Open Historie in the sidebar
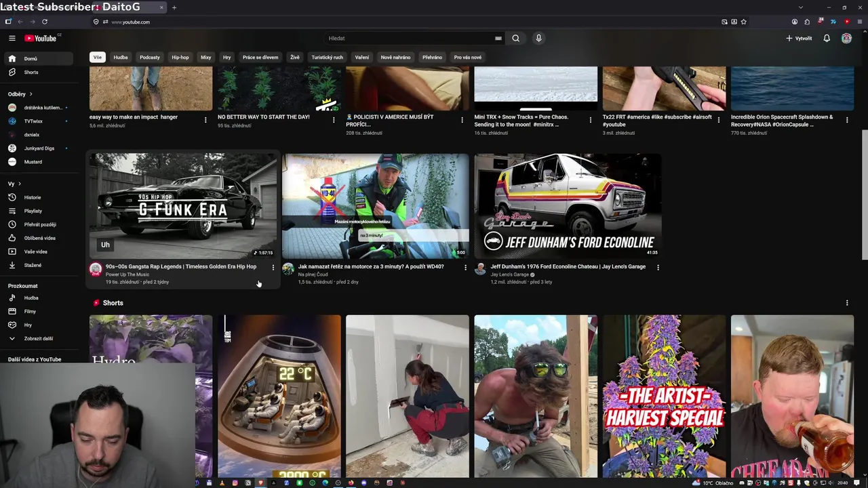The height and width of the screenshot is (488, 868). point(39,197)
